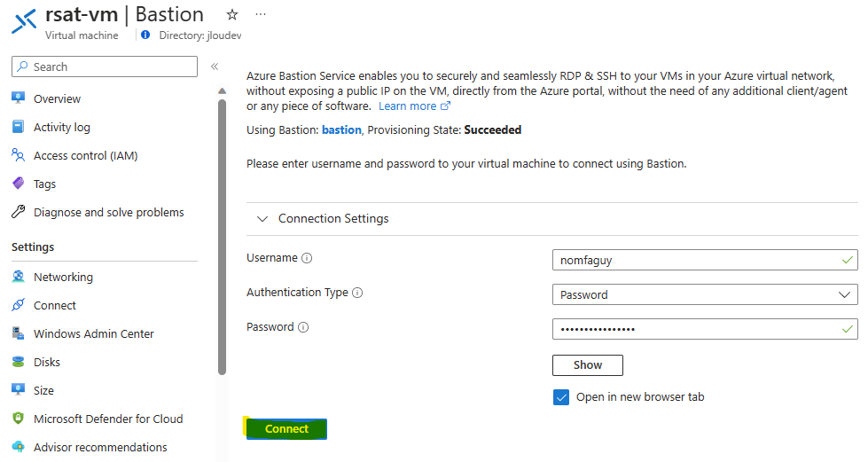868x462 pixels.
Task: Favorite the page with the star icon
Action: 232,15
